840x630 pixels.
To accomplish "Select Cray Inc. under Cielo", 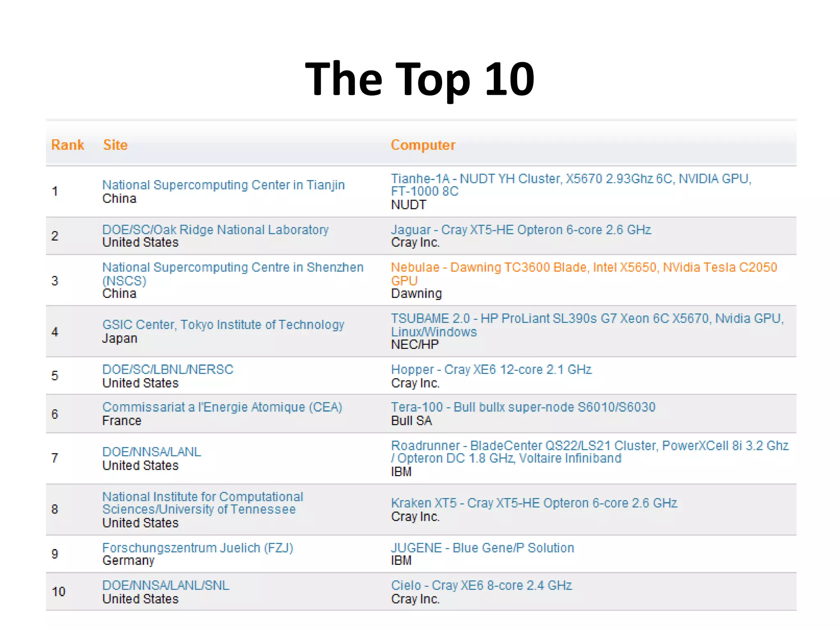I will point(415,599).
